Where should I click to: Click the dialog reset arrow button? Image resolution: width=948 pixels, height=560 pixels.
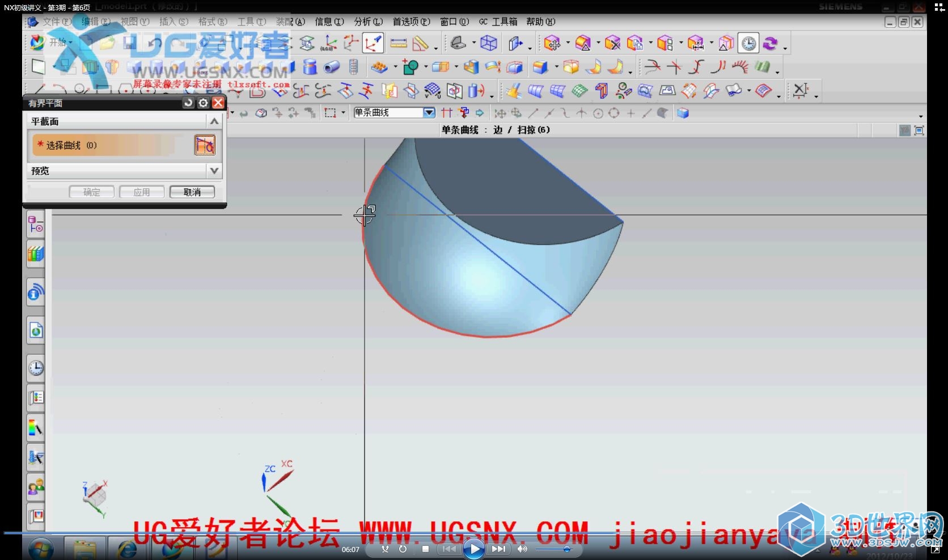[x=188, y=103]
